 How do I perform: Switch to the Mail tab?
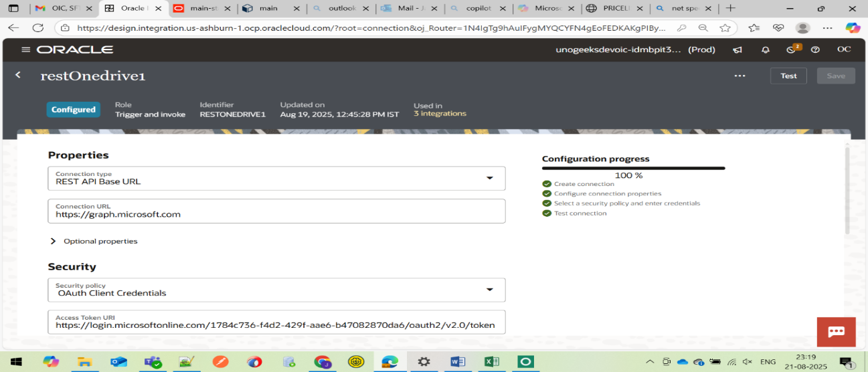410,8
